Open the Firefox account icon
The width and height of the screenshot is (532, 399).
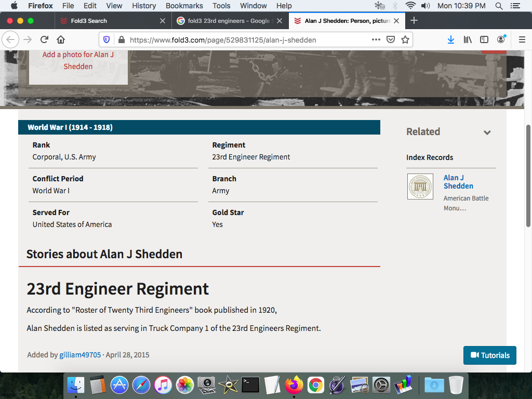coord(501,39)
